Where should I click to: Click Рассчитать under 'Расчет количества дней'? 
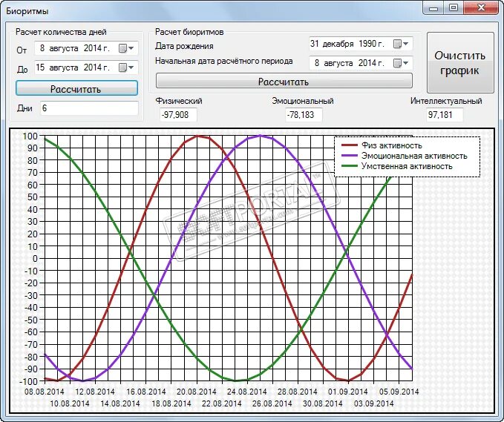[x=76, y=88]
